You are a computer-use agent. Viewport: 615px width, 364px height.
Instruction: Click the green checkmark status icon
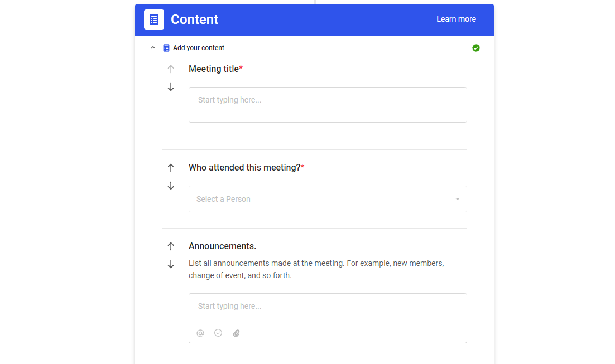click(x=476, y=47)
